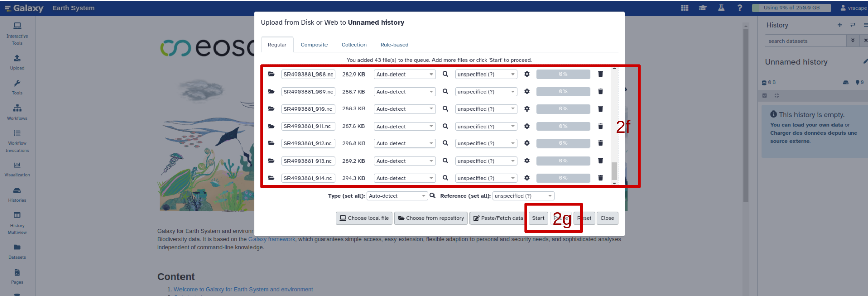
Task: Open Workflow Invocations in the sidebar
Action: pyautogui.click(x=17, y=140)
